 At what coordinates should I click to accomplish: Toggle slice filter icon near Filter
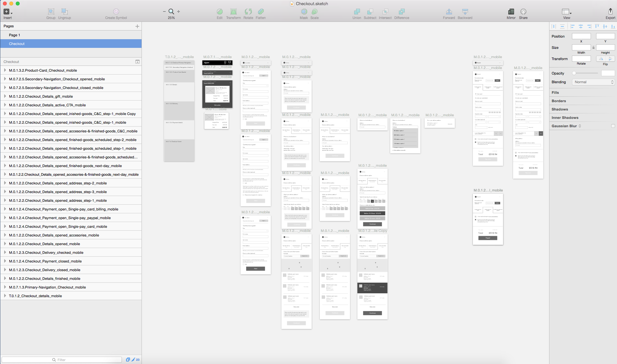(133, 360)
